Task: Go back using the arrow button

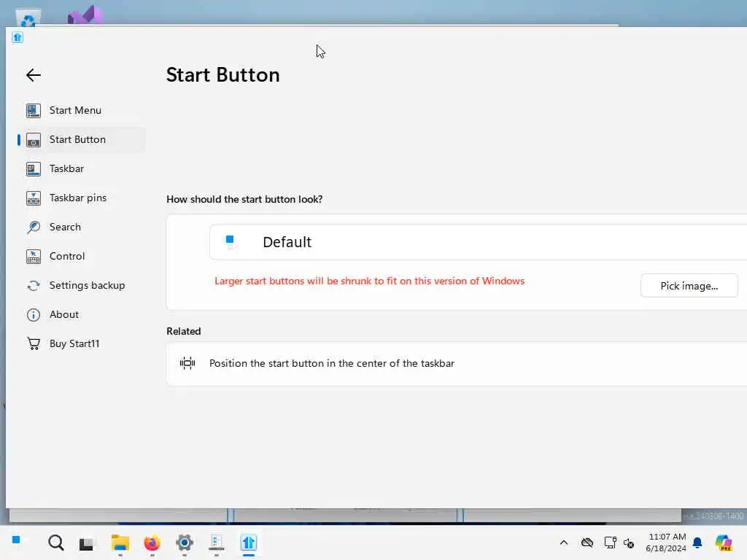Action: coord(34,75)
